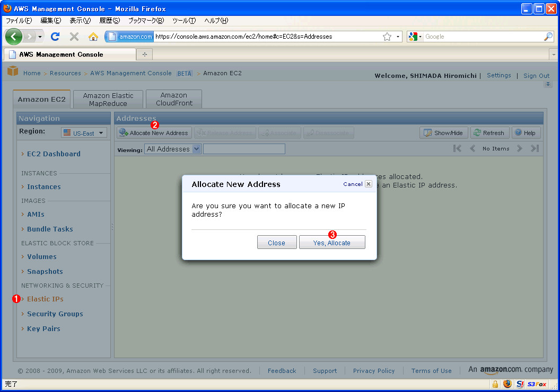Switch to the Amazon Elastic MapReduce tab
The height and width of the screenshot is (392, 560).
click(x=108, y=99)
